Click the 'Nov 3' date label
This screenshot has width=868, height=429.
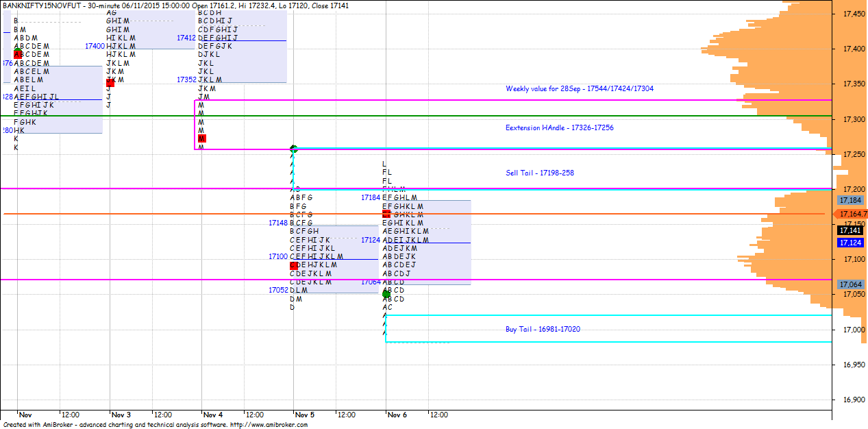(121, 415)
